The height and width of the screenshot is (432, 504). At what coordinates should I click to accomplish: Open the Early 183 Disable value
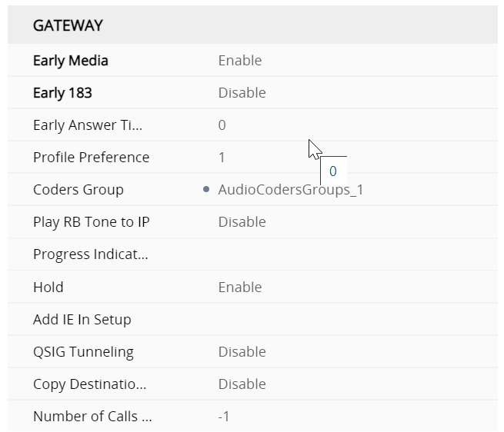click(x=242, y=93)
